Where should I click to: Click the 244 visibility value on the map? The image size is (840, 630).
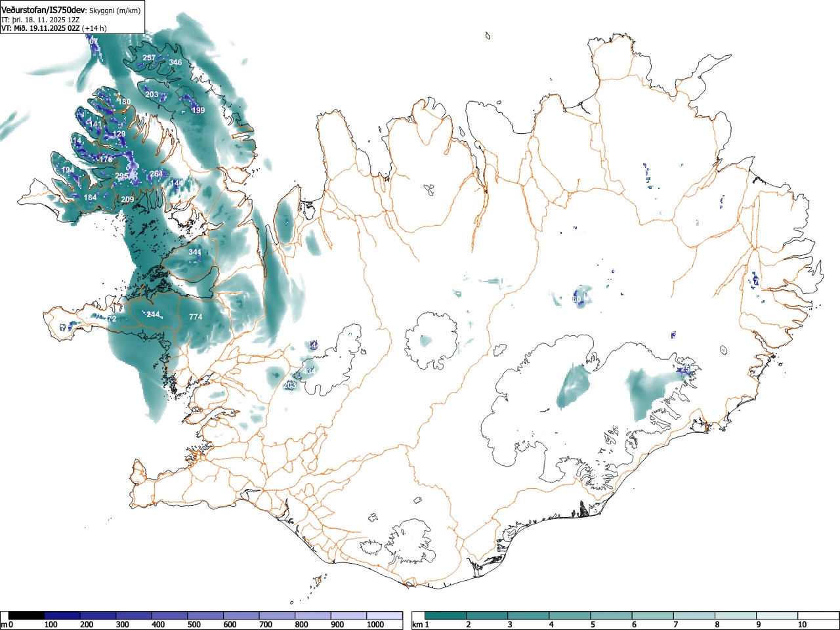[153, 315]
